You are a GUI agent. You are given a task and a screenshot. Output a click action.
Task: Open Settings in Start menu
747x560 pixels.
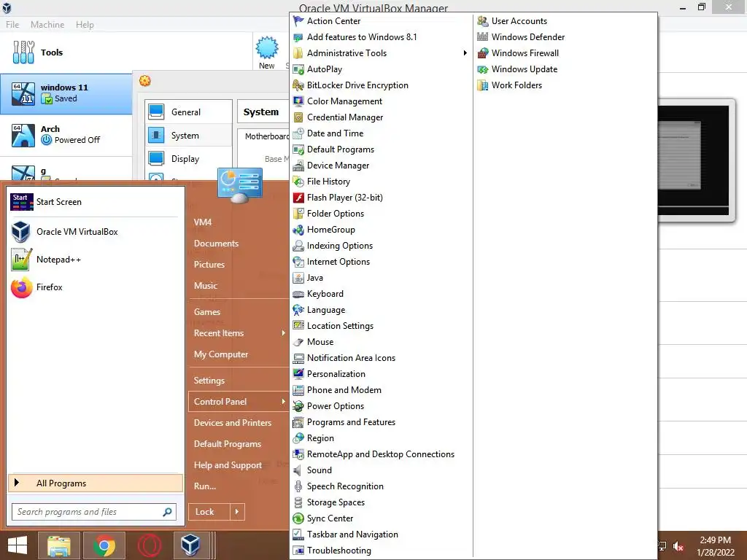click(209, 381)
